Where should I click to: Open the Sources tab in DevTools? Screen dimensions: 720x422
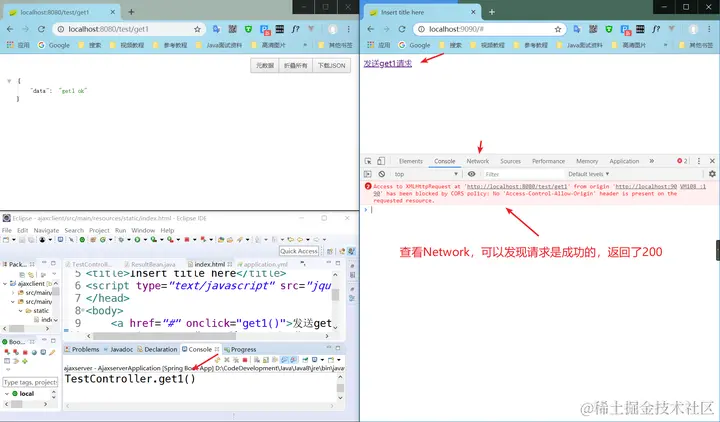510,161
